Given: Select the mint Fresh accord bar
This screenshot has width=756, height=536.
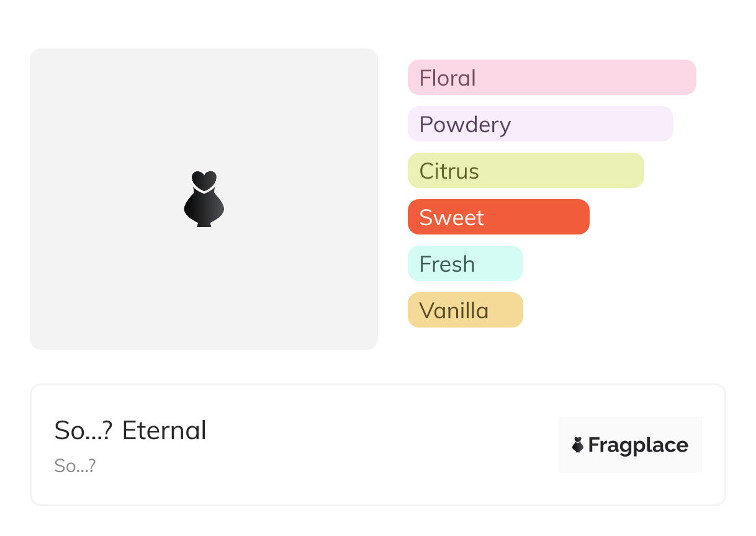Looking at the screenshot, I should click(466, 264).
